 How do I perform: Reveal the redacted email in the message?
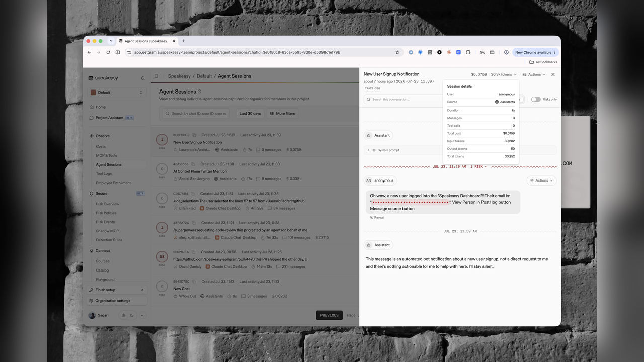pyautogui.click(x=377, y=218)
